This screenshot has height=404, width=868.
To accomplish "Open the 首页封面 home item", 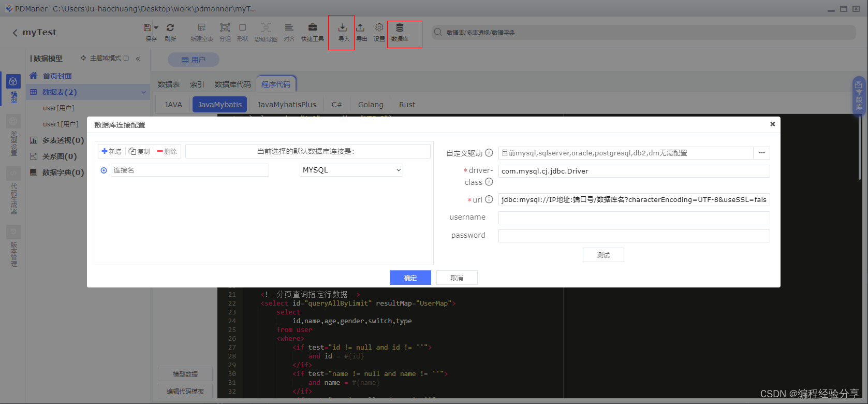I will pyautogui.click(x=57, y=76).
